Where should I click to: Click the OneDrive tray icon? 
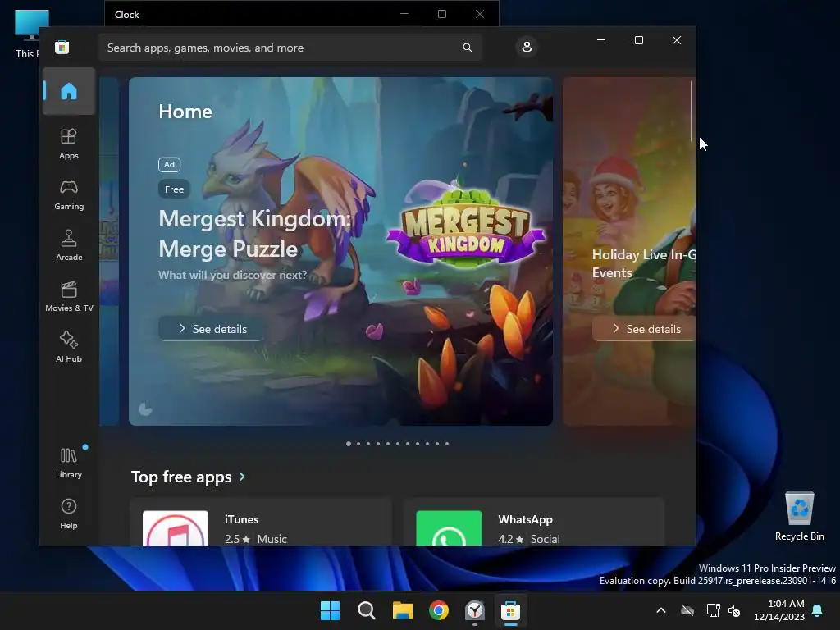687,610
